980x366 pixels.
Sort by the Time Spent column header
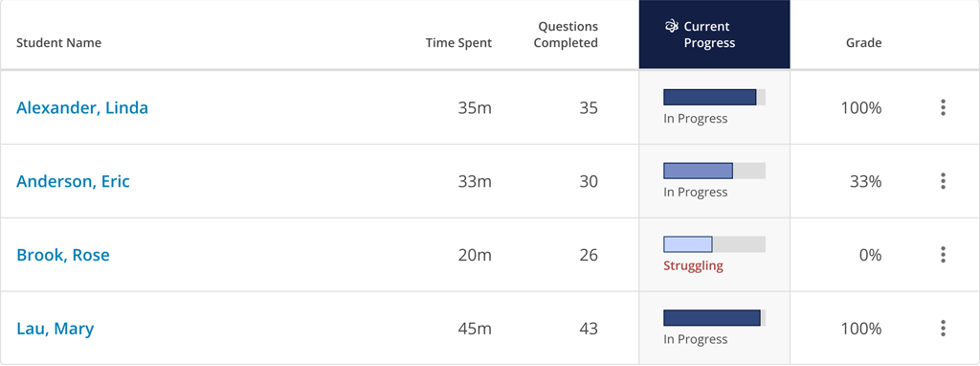tap(458, 43)
